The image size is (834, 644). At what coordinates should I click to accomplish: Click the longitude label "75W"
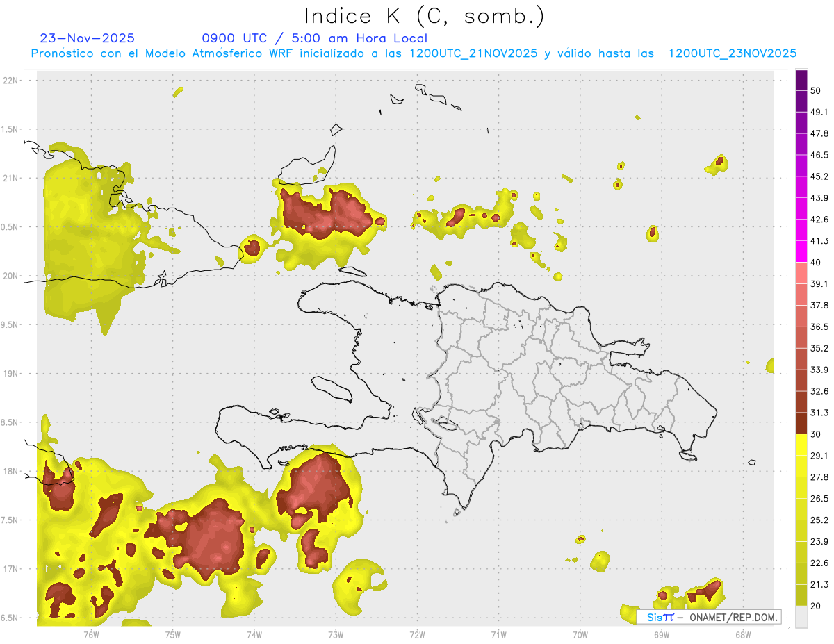pos(172,634)
